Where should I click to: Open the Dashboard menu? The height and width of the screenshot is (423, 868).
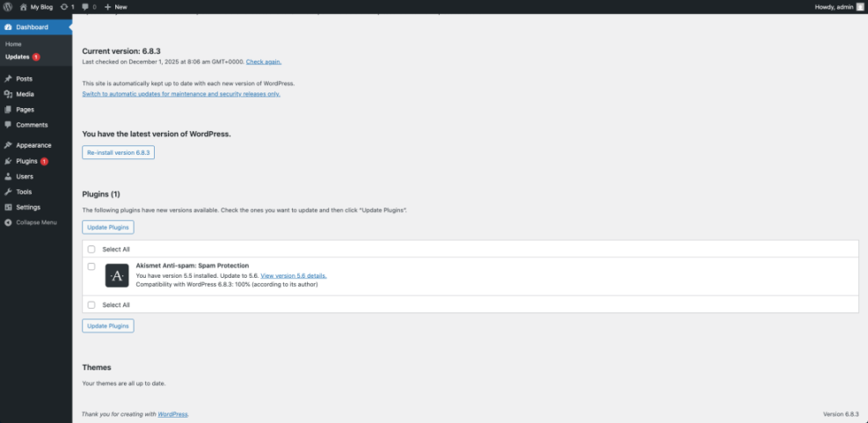pos(36,27)
